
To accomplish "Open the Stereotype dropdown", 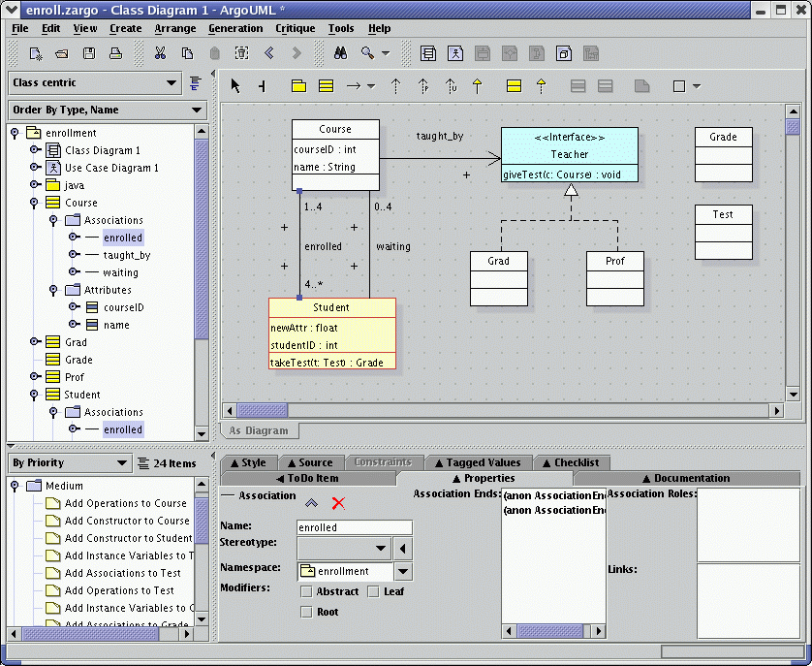I will (383, 549).
